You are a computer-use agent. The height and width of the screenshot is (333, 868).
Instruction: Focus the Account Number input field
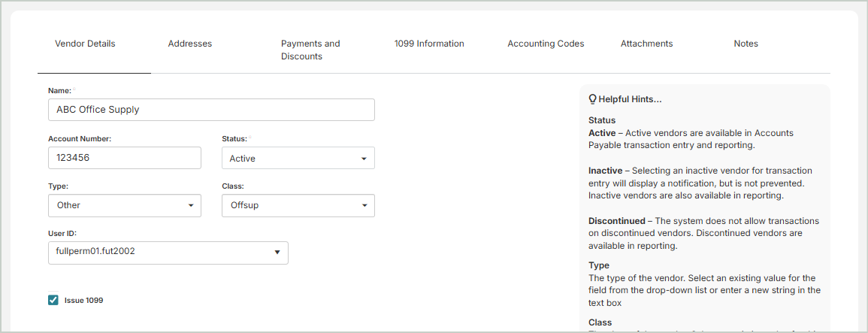point(124,159)
